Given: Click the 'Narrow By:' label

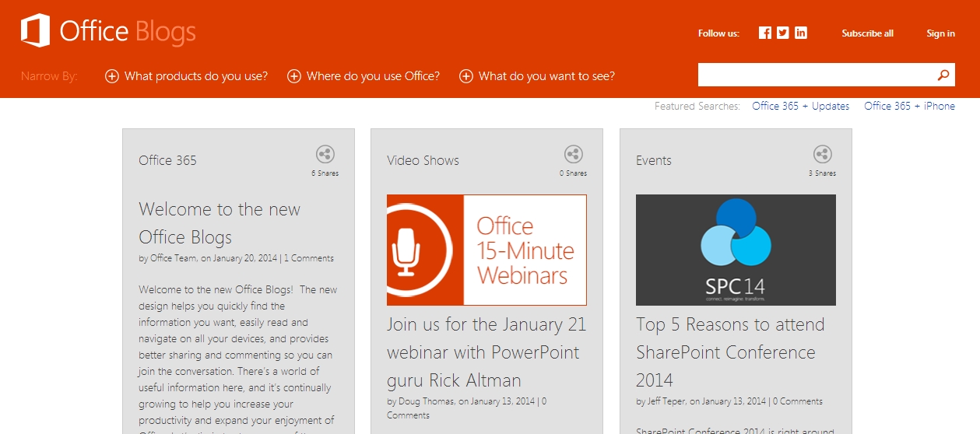Looking at the screenshot, I should [49, 76].
